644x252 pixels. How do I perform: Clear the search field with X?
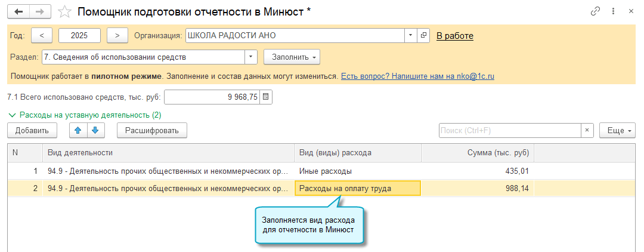[x=587, y=131]
